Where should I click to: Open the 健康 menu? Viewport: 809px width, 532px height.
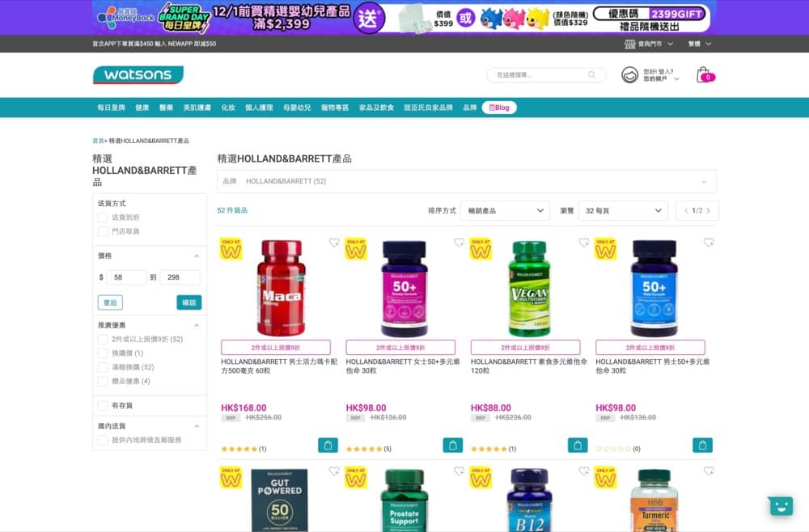tap(142, 108)
